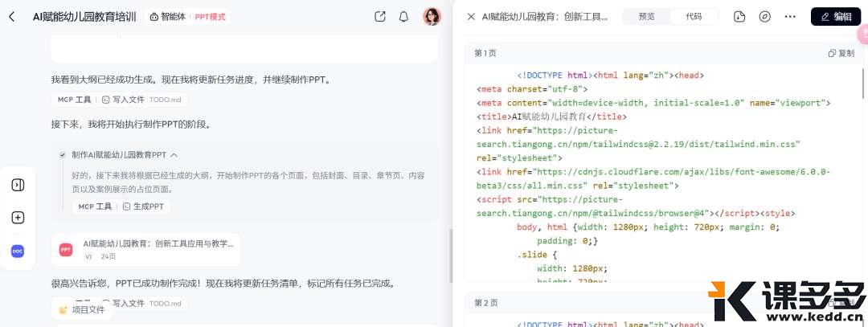Toggle the sidebar panel icon on left rail
The height and width of the screenshot is (327, 868).
point(18,185)
